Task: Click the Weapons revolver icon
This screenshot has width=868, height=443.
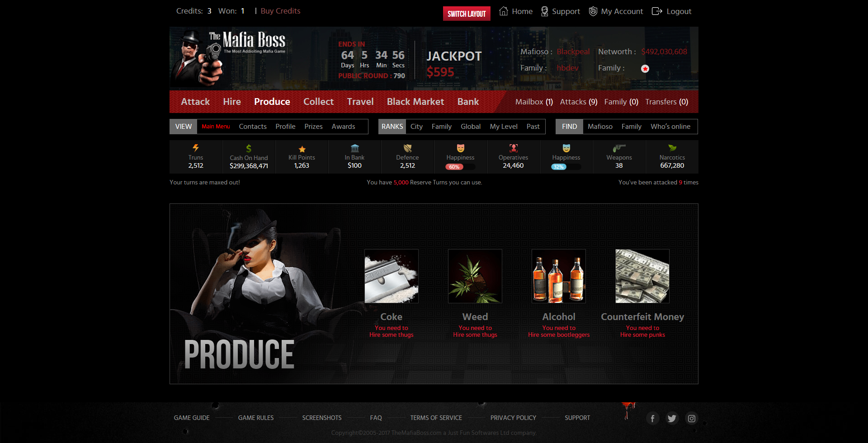Action: [619, 148]
